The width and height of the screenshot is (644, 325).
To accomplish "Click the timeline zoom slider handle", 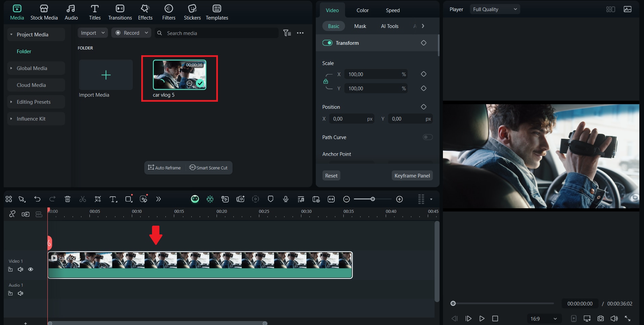I will click(373, 199).
